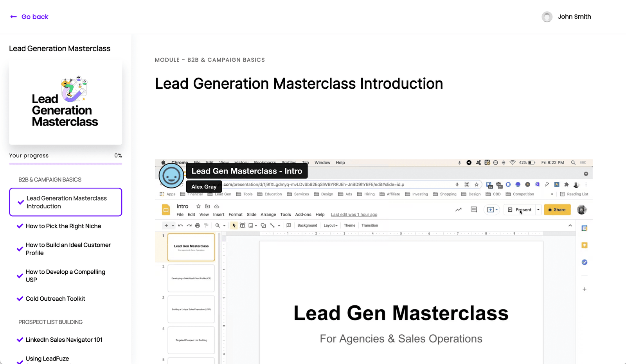
Task: Open the Slide menu
Action: 252,214
